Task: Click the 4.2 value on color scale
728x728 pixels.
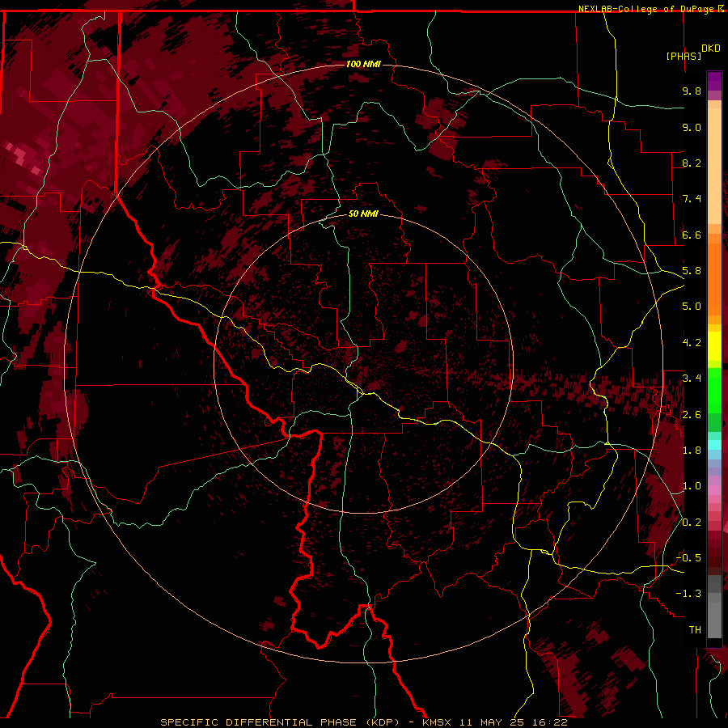Action: (x=692, y=343)
